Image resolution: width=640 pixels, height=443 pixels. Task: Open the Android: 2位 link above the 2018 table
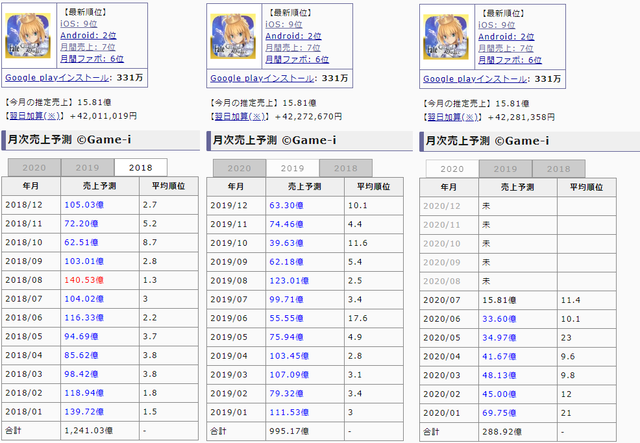click(x=88, y=36)
